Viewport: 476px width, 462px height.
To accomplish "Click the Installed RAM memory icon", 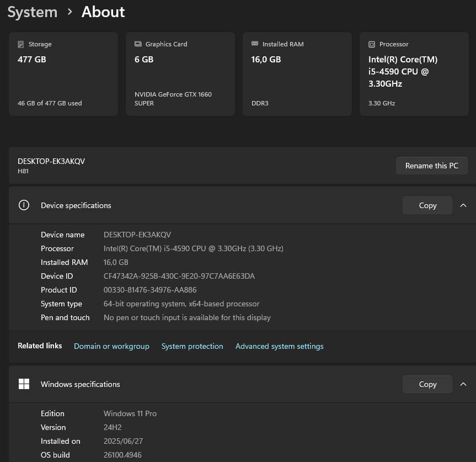I will click(255, 44).
